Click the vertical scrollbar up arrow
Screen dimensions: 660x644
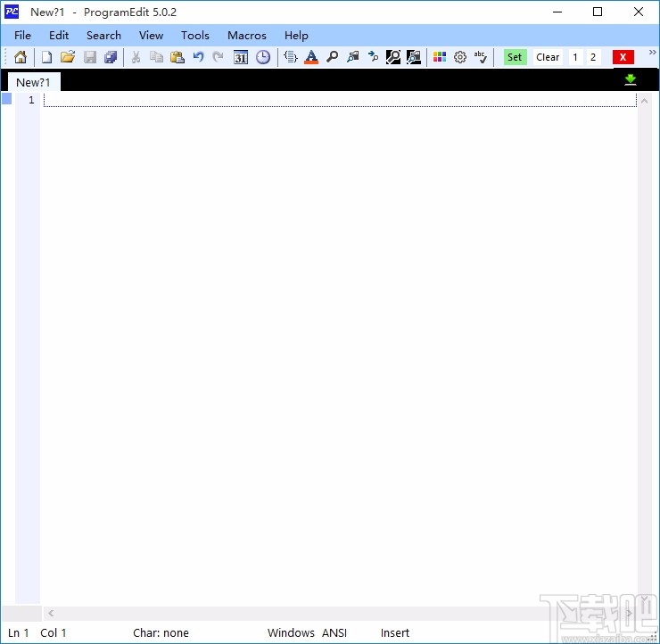pos(644,101)
